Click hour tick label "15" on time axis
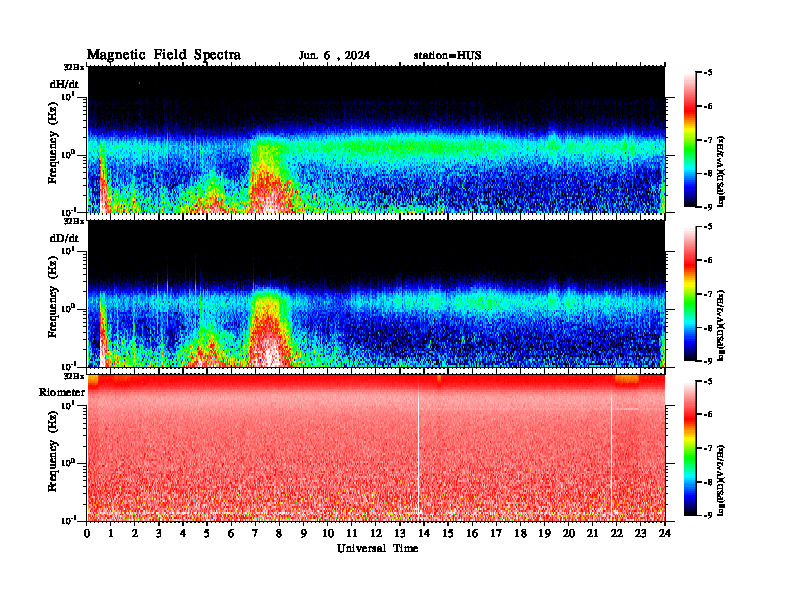This screenshot has width=792, height=612. (x=448, y=534)
